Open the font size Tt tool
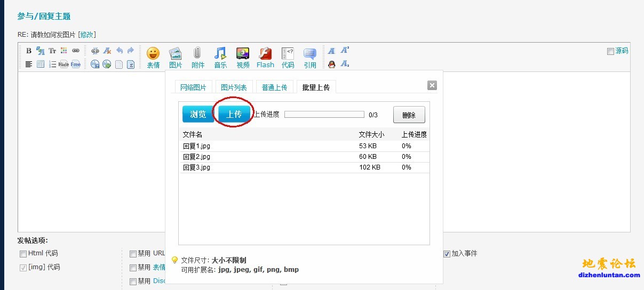Screen dimensions: 644x290 (52, 51)
